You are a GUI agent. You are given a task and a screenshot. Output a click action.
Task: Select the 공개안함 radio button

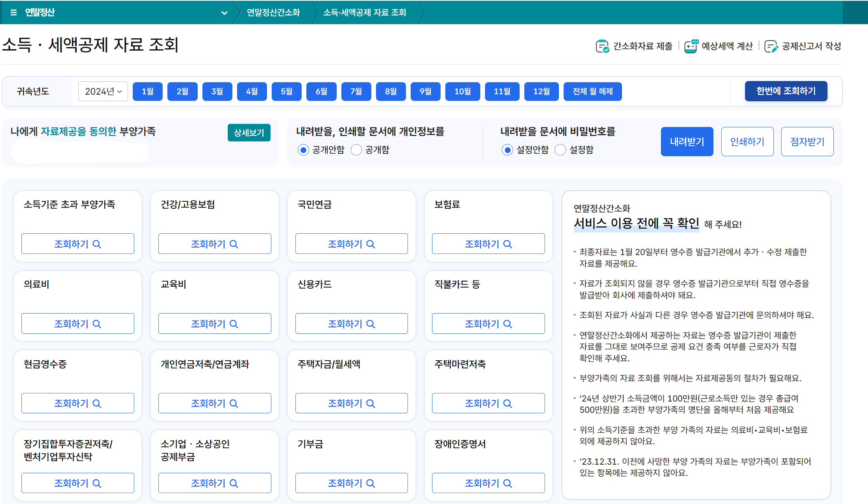(x=303, y=150)
